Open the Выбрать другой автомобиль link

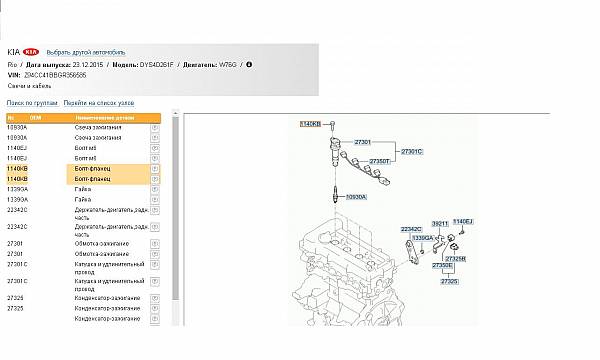point(86,52)
